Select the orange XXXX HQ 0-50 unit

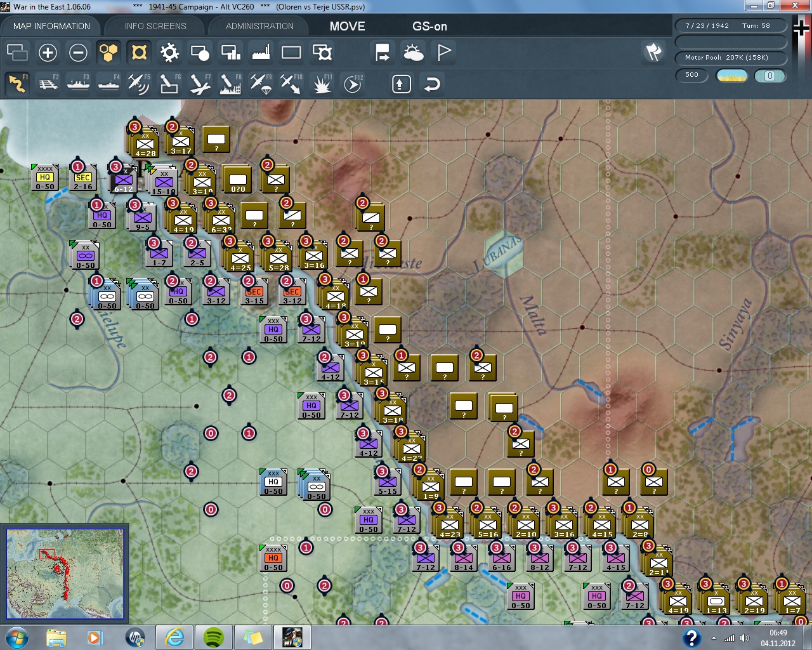point(273,559)
